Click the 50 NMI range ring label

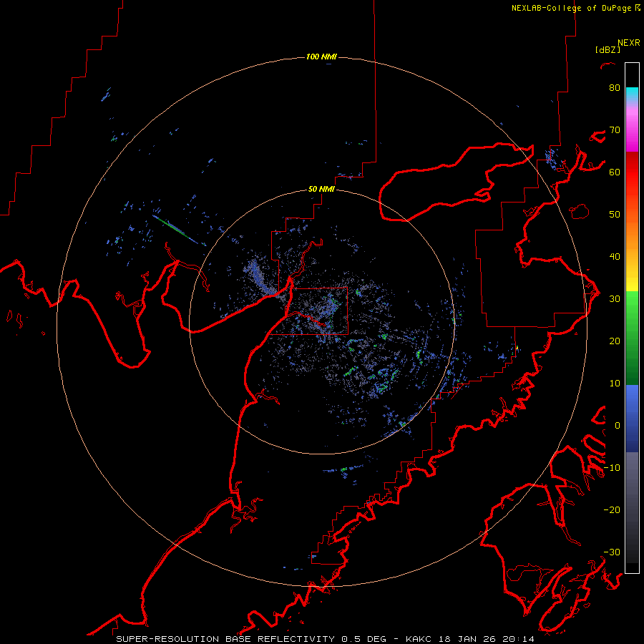click(321, 190)
